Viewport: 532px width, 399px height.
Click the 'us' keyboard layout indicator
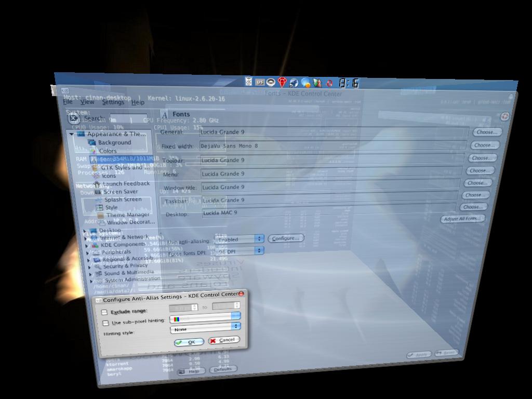pyautogui.click(x=260, y=82)
